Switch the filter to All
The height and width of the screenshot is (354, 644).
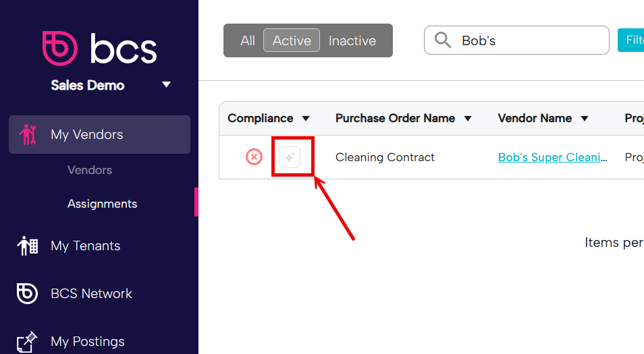tap(248, 40)
